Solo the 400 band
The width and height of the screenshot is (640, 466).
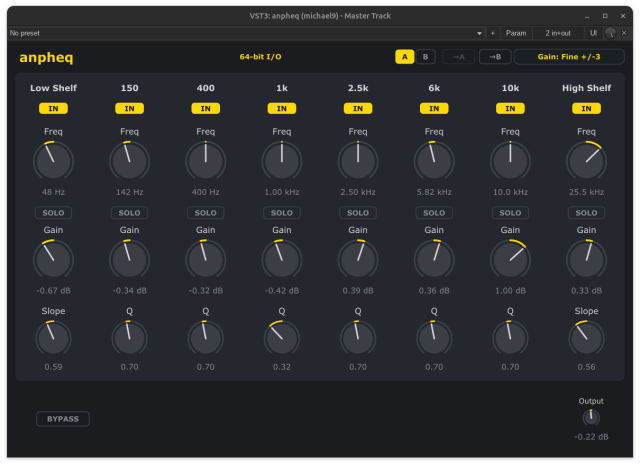[206, 213]
